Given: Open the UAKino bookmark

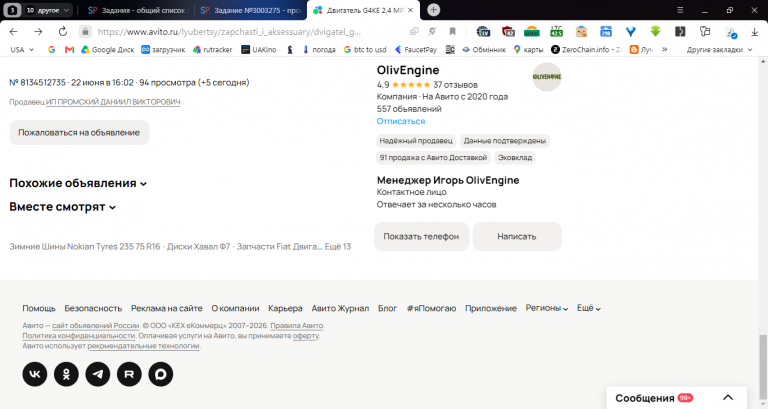Looking at the screenshot, I should 259,49.
